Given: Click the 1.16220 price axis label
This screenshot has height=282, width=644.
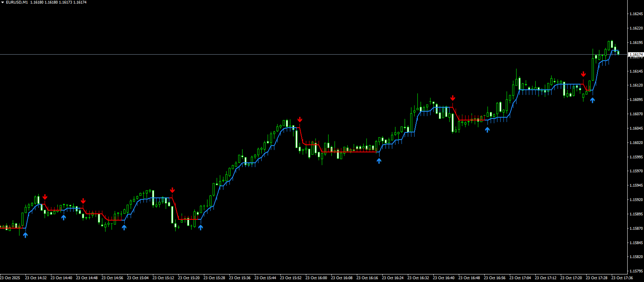Looking at the screenshot, I should pos(636,28).
